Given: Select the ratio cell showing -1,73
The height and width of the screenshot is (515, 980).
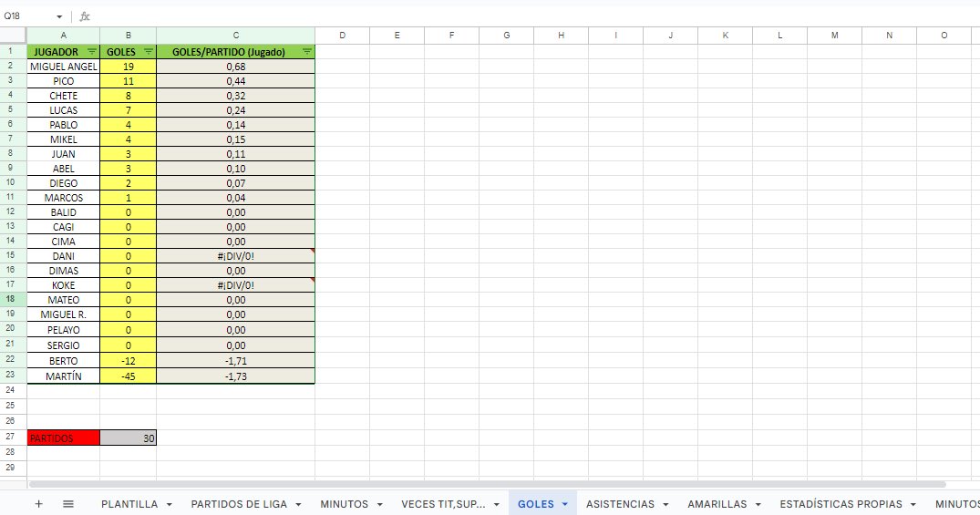Looking at the screenshot, I should [x=235, y=376].
